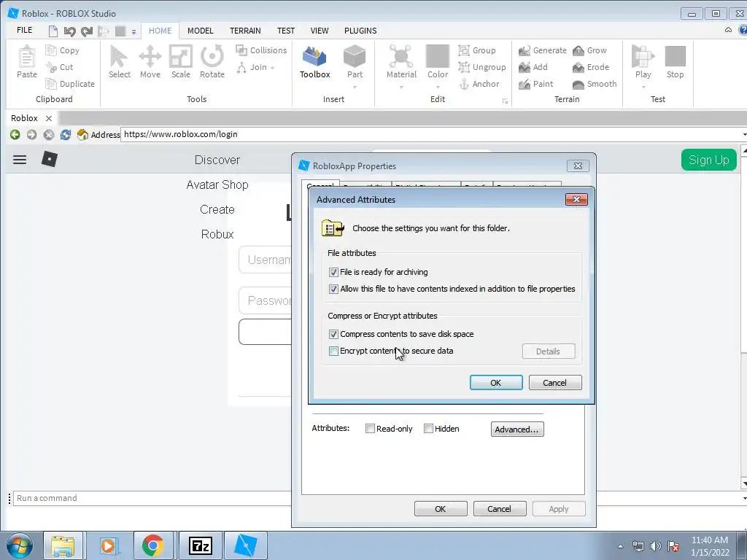
Task: Click the browser back arrow icon
Action: [15, 135]
